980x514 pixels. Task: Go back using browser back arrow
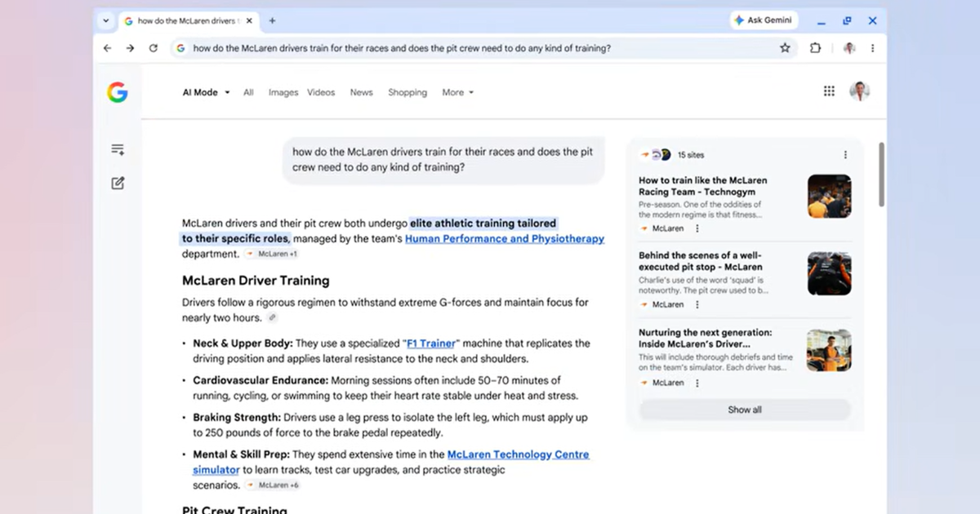pos(108,48)
